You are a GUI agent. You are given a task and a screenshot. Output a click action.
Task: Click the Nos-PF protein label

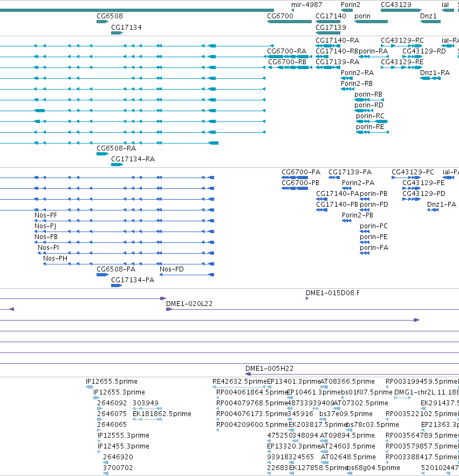pyautogui.click(x=46, y=215)
